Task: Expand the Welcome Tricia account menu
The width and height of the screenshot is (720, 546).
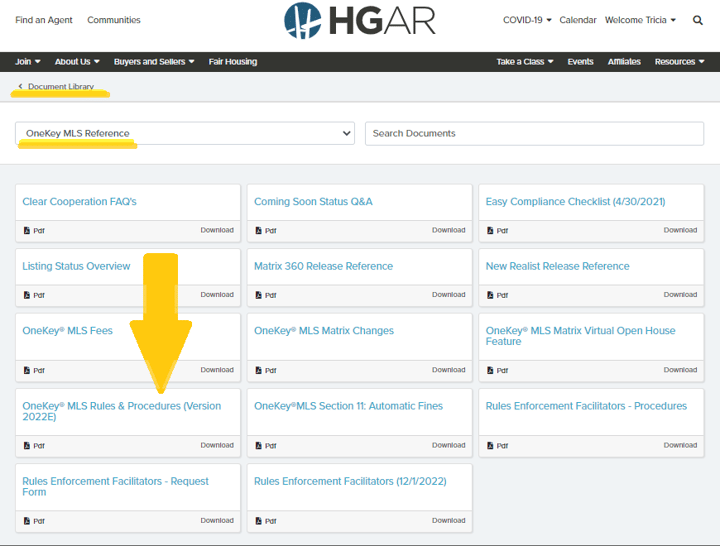Action: [x=640, y=20]
